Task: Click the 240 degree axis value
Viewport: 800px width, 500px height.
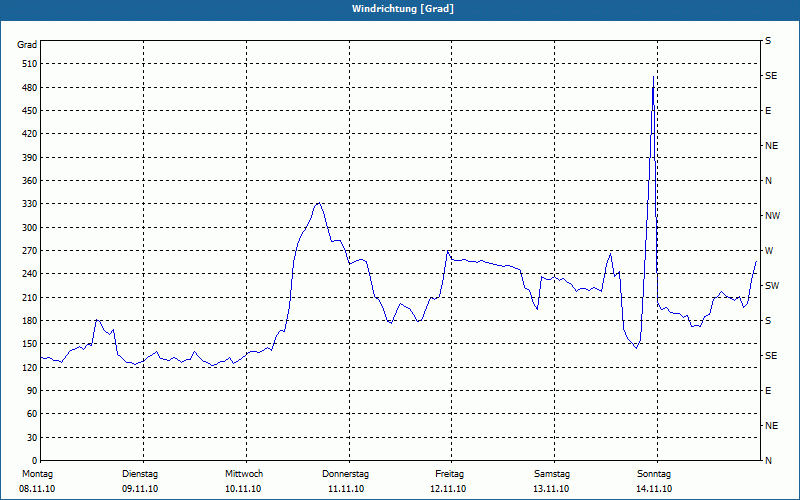Action: tap(30, 274)
